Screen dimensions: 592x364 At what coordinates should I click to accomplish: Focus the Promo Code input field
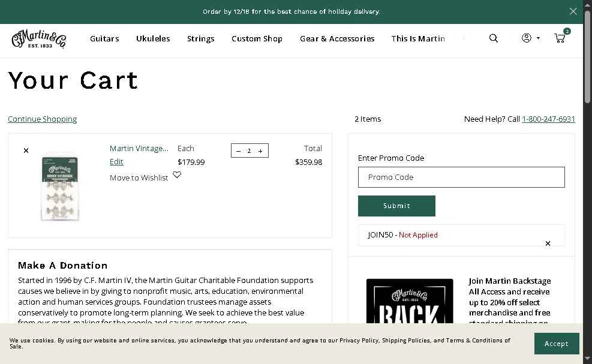tap(461, 177)
